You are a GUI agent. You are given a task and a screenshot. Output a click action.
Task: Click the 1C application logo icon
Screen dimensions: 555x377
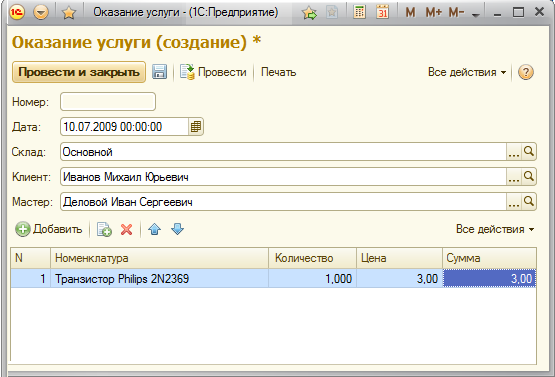click(x=17, y=13)
